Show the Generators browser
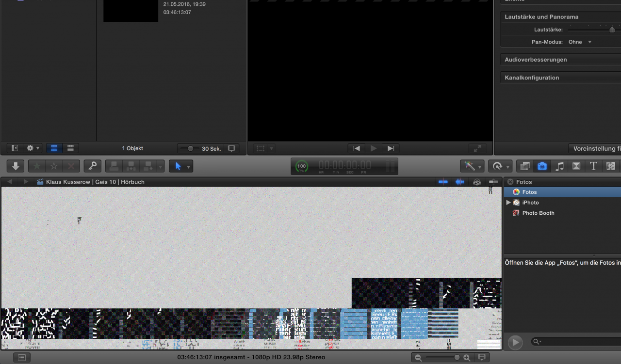Image resolution: width=621 pixels, height=364 pixels. click(610, 166)
